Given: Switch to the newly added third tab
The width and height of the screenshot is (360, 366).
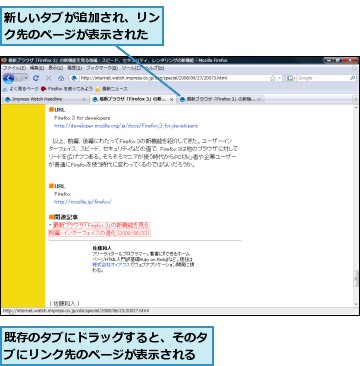Looking at the screenshot, I should (221, 99).
